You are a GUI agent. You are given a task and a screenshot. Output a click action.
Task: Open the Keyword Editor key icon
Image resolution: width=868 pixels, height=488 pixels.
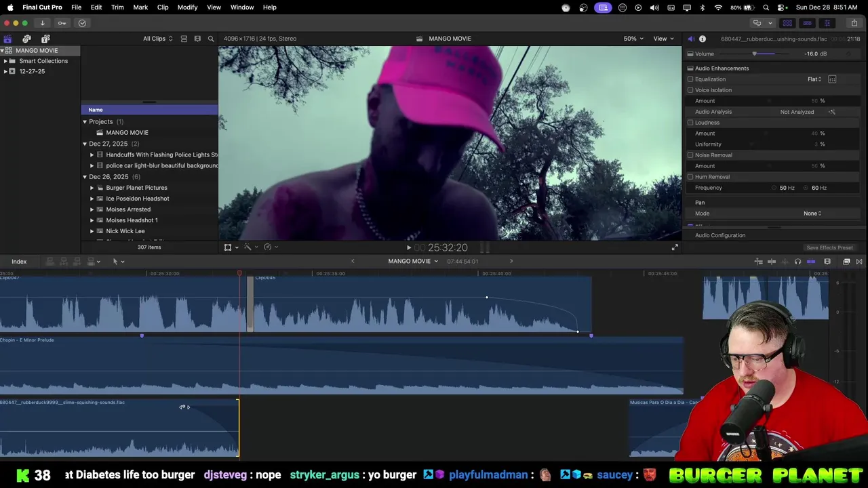pos(62,23)
